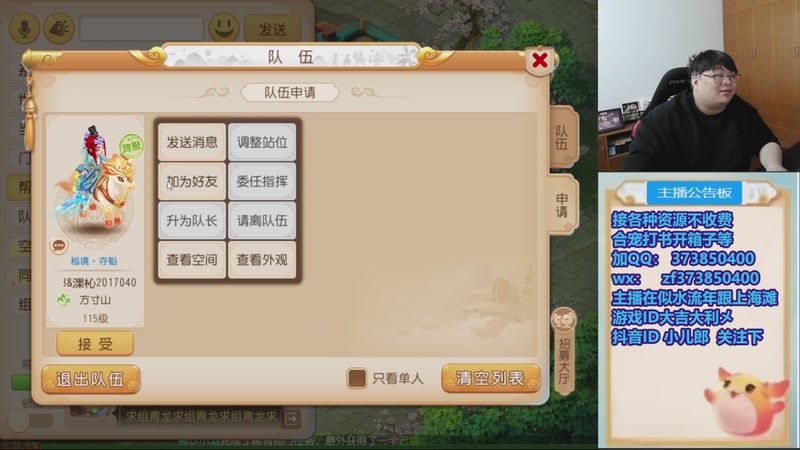The image size is (800, 450).
Task: Open the speaker broadcast icon
Action: (x=59, y=28)
